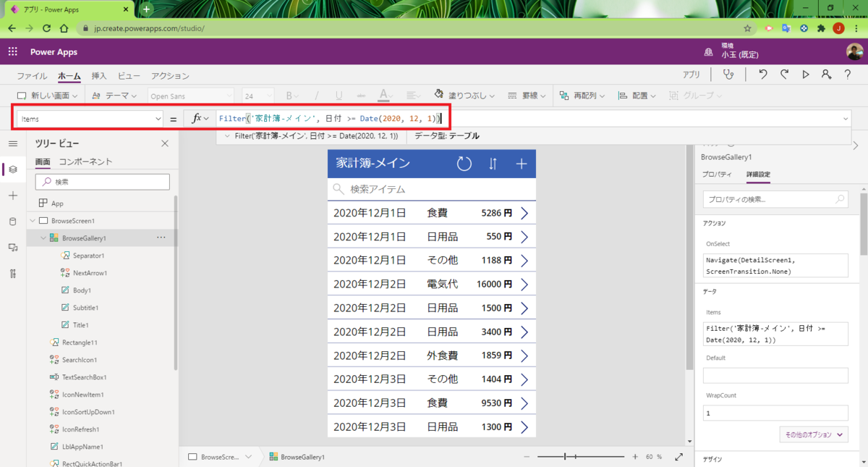Image resolution: width=868 pixels, height=467 pixels.
Task: Click the browser reload button
Action: (46, 28)
